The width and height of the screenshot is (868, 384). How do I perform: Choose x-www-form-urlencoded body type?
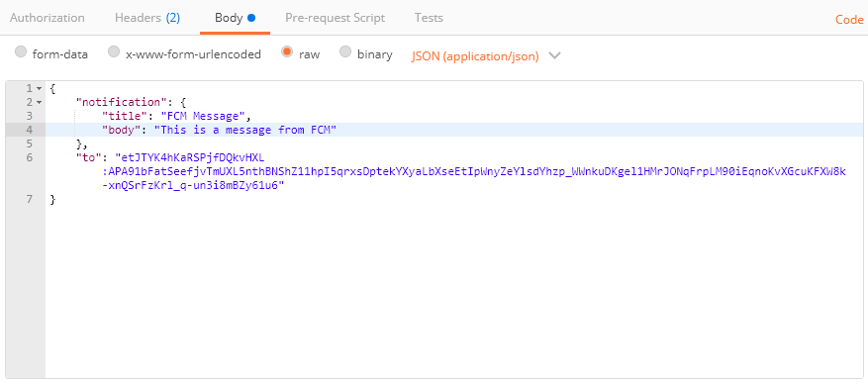coord(114,52)
